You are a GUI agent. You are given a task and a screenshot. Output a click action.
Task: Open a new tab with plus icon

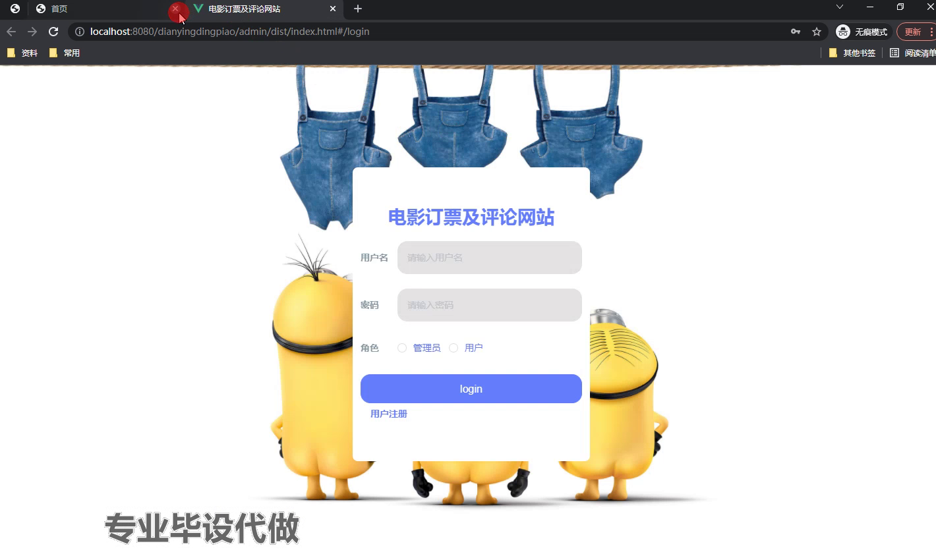click(358, 9)
